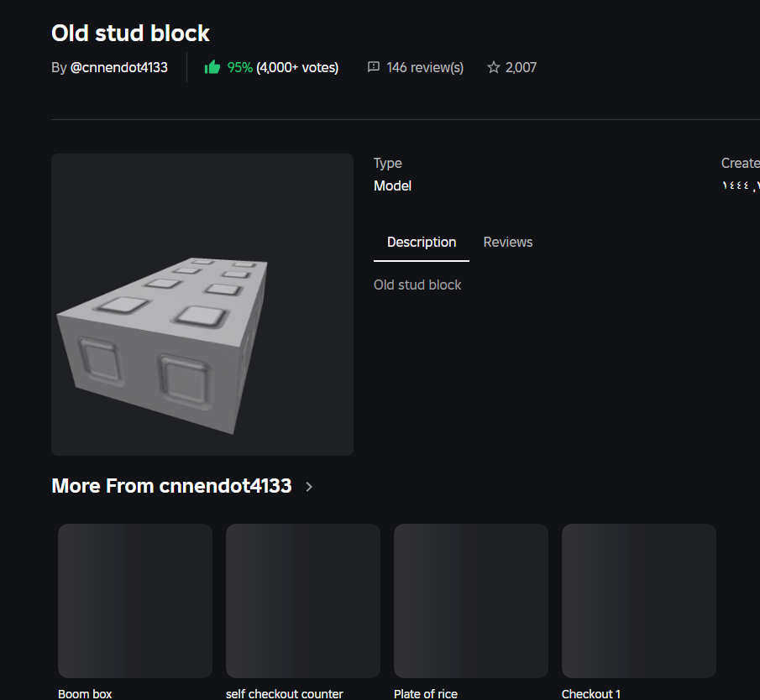This screenshot has width=760, height=700.
Task: Click the 95% rating percentage
Action: tap(240, 67)
